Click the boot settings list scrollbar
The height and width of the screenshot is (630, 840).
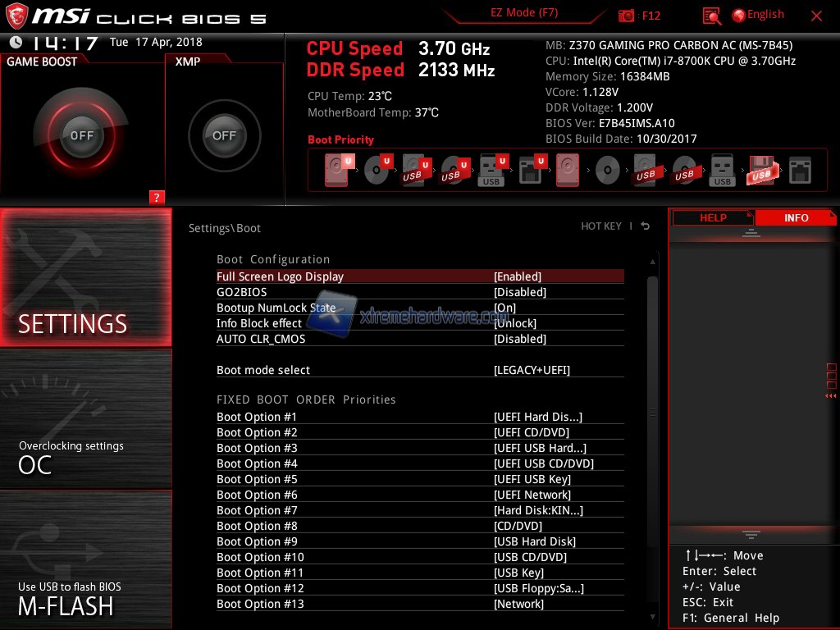[652, 410]
